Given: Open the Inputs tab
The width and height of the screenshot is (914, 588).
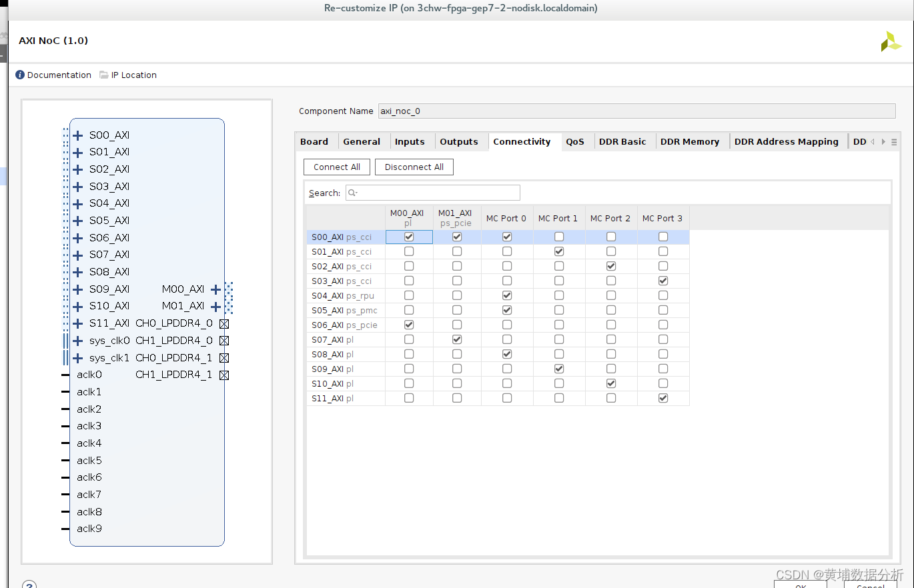Looking at the screenshot, I should click(410, 141).
